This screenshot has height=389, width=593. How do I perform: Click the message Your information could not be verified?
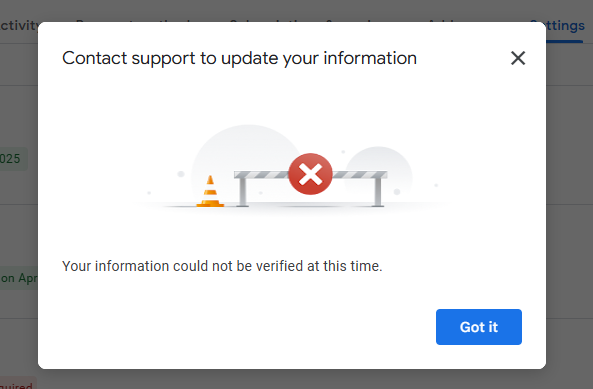click(222, 266)
